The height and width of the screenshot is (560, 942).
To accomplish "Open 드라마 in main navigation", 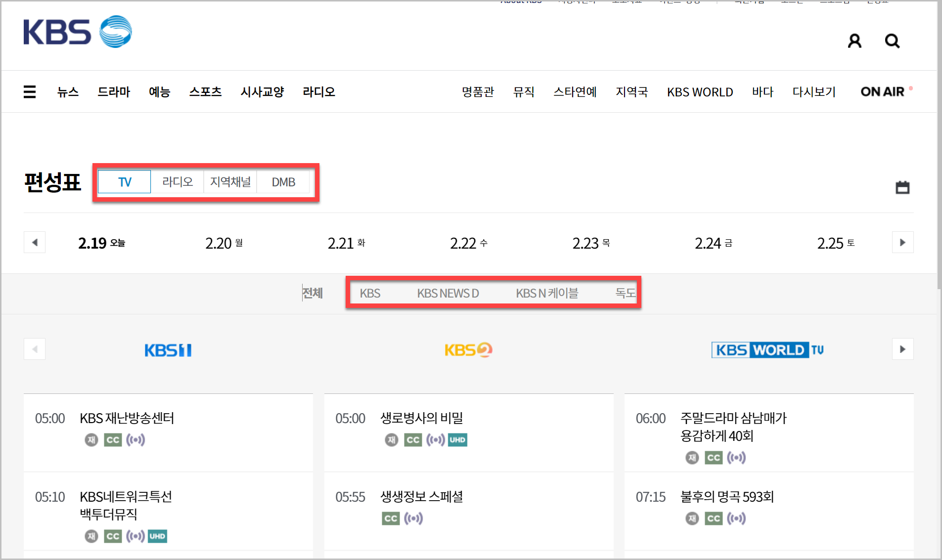I will point(114,92).
